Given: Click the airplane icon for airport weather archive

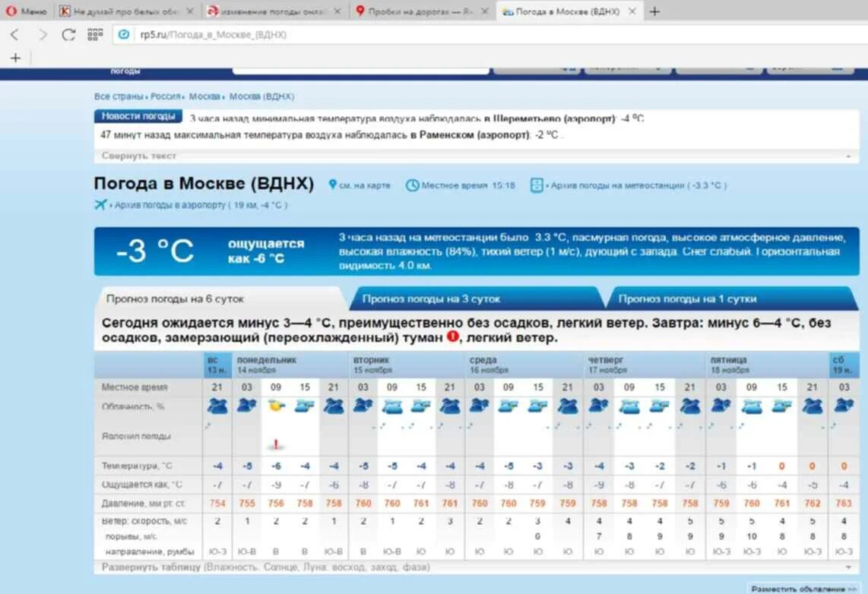Looking at the screenshot, I should click(101, 203).
